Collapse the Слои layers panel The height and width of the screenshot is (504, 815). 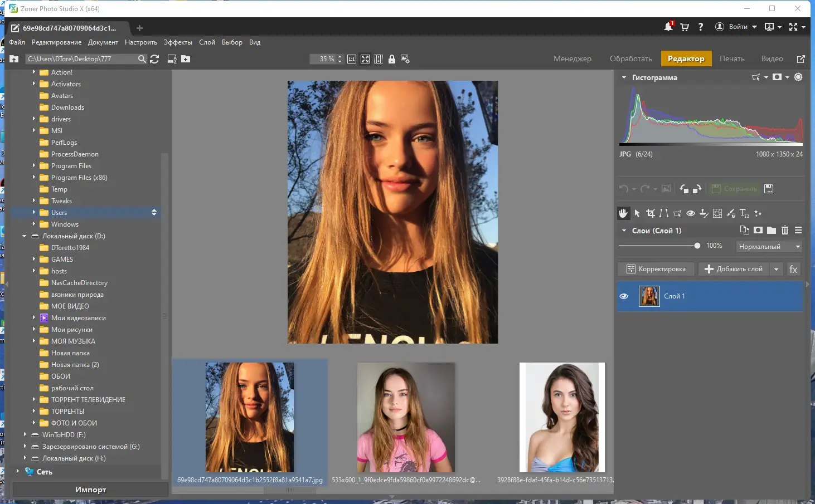click(x=624, y=231)
